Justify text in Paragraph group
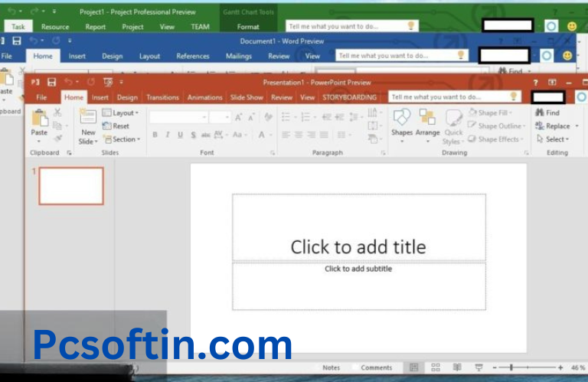 [324, 135]
